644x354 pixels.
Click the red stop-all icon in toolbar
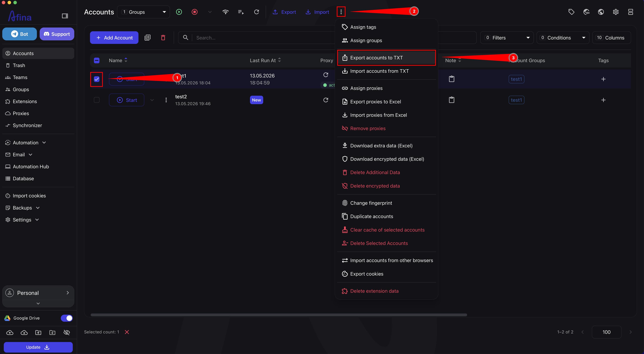click(x=195, y=12)
